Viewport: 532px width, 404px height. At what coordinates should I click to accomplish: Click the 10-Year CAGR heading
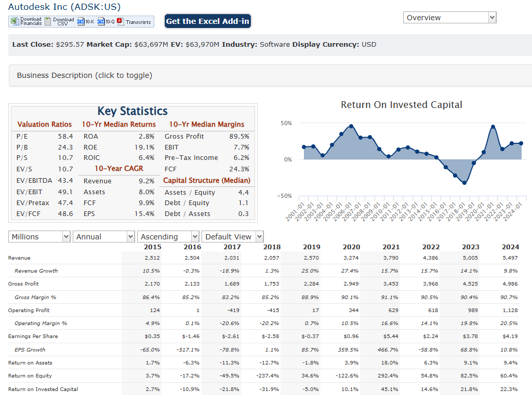coord(119,169)
